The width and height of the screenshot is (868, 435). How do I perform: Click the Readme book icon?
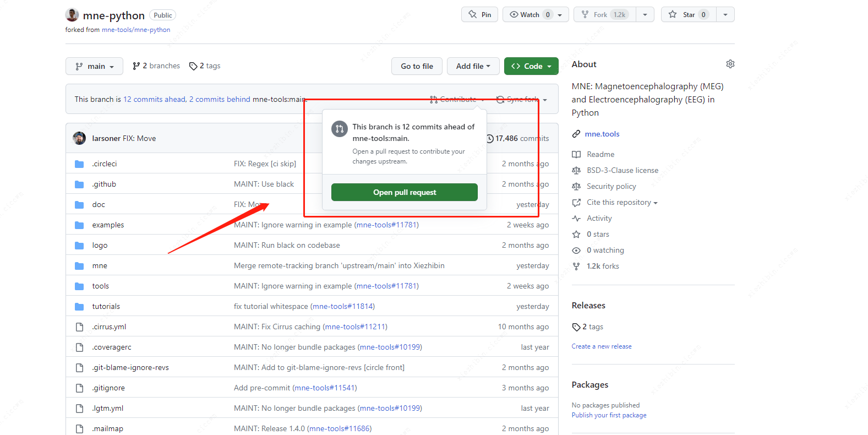[x=576, y=154]
